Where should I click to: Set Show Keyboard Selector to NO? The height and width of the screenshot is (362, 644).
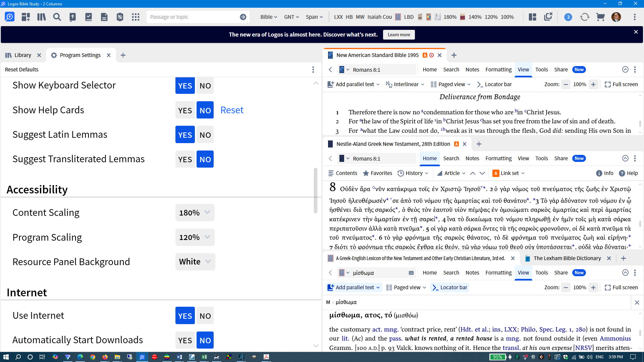pyautogui.click(x=205, y=86)
